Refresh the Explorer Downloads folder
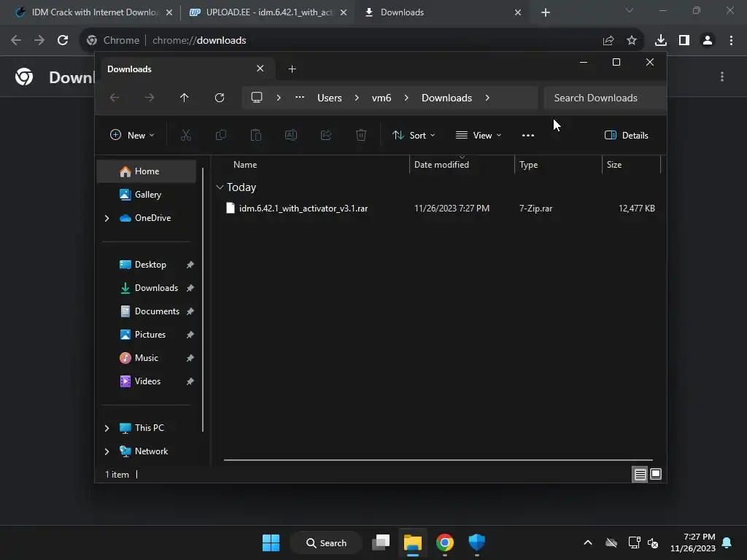Viewport: 747px width, 560px height. tap(219, 98)
